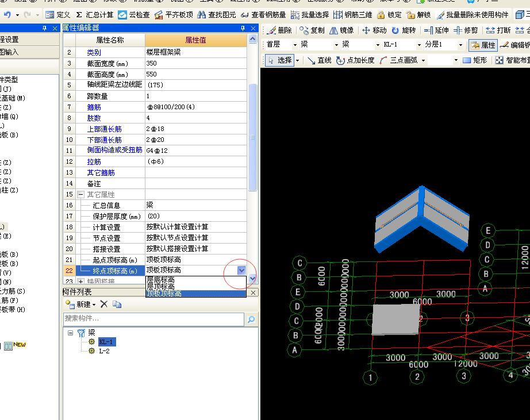Screen dimensions: 530x420
Task: Click 批量删除未使用构件
Action: pyautogui.click(x=472, y=14)
